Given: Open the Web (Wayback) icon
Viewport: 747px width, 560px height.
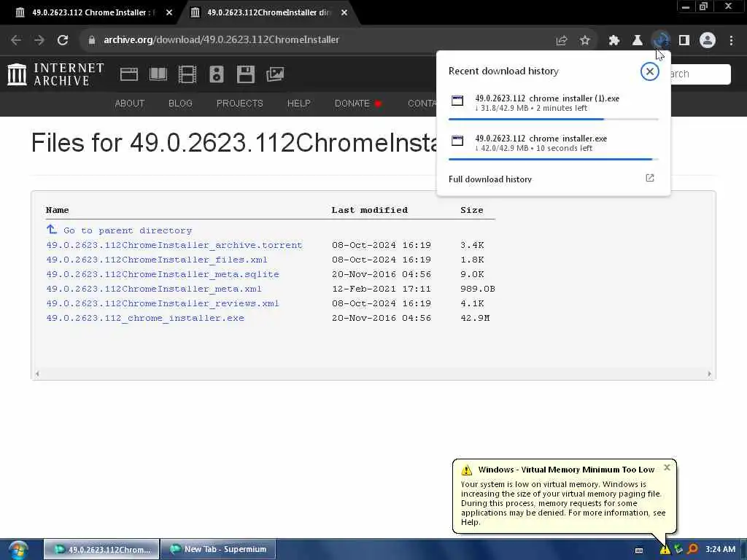Looking at the screenshot, I should tap(128, 74).
